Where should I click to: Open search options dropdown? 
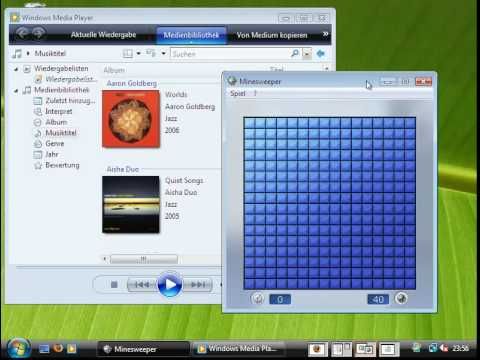(307, 54)
